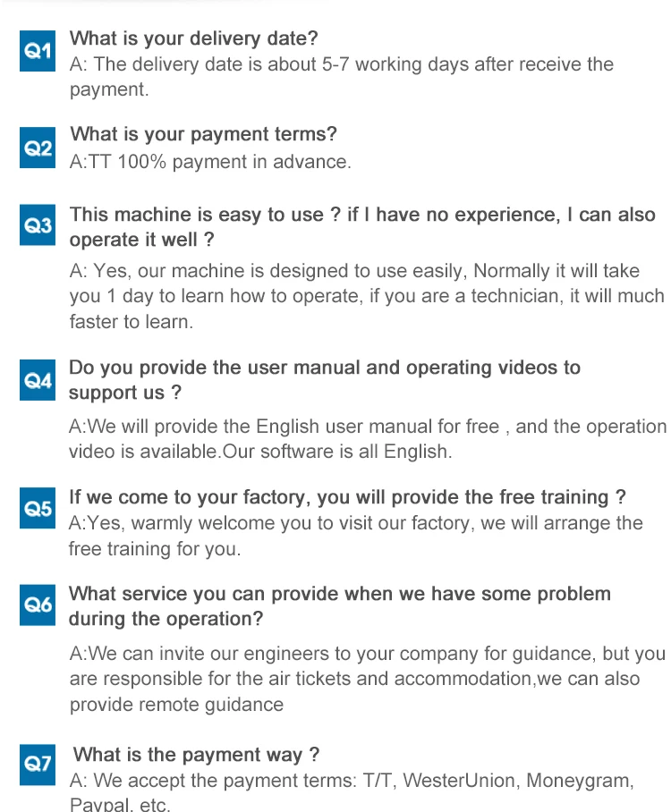
Task: Click the 5-7 working days delivery answer
Action: pos(341,76)
